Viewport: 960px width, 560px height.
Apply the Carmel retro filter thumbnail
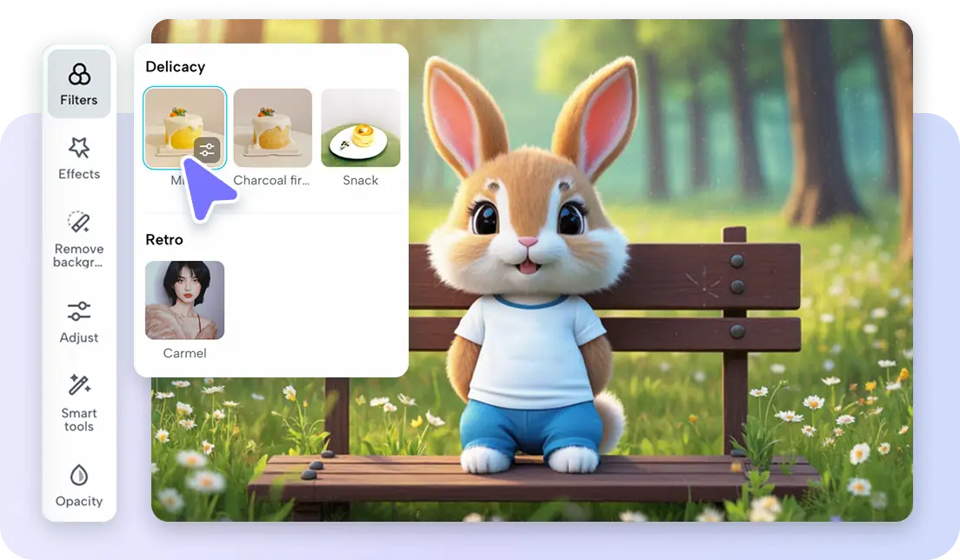click(x=184, y=300)
